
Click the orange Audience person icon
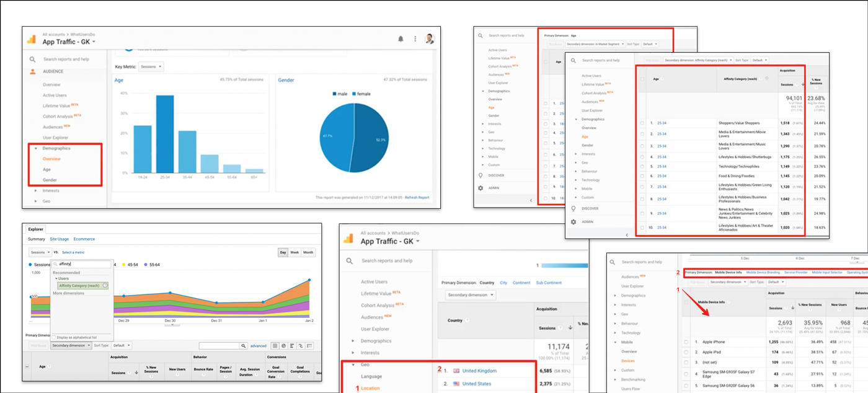click(x=32, y=72)
